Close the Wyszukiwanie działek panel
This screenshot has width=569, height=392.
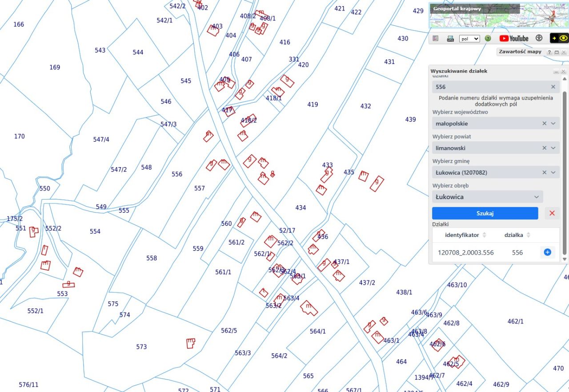564,72
